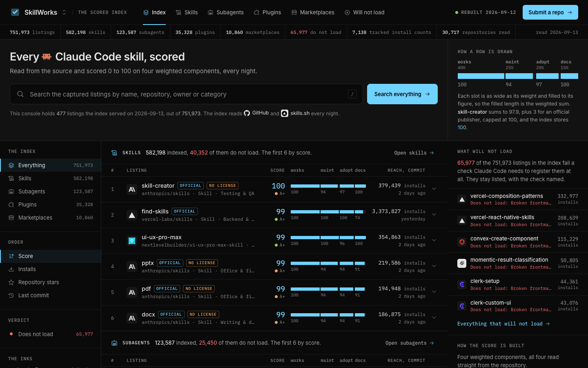Viewport: 588px width, 368px height.
Task: Click the pdf listing Anthropic avatar
Action: pyautogui.click(x=132, y=292)
